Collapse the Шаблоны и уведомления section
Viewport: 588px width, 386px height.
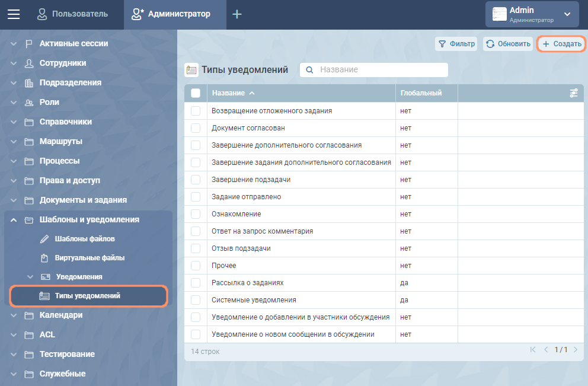click(14, 220)
